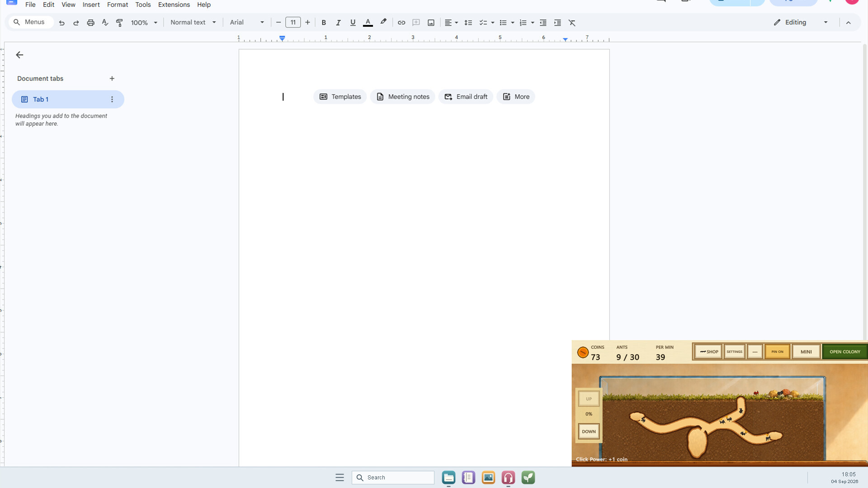Clear formatting with the toolbar icon

(x=572, y=23)
